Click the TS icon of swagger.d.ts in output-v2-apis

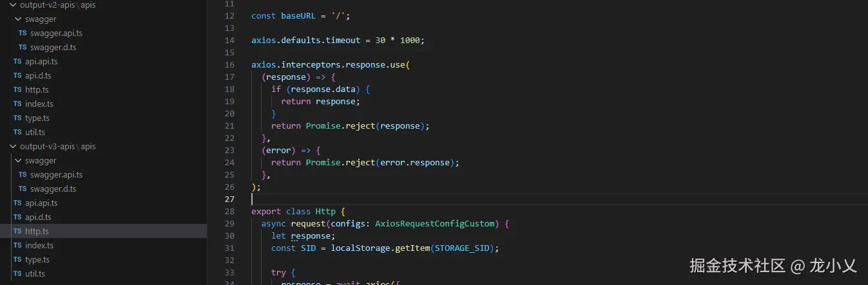pyautogui.click(x=23, y=48)
